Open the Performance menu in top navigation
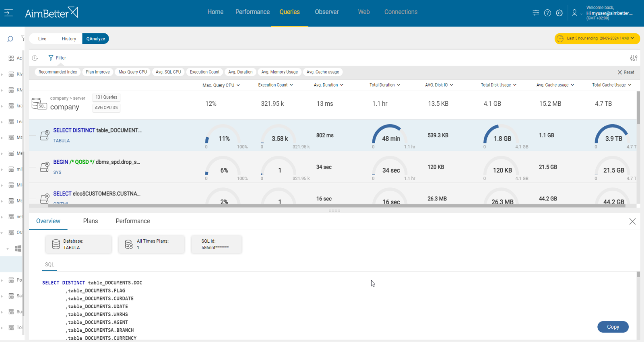The image size is (644, 342). (x=252, y=12)
